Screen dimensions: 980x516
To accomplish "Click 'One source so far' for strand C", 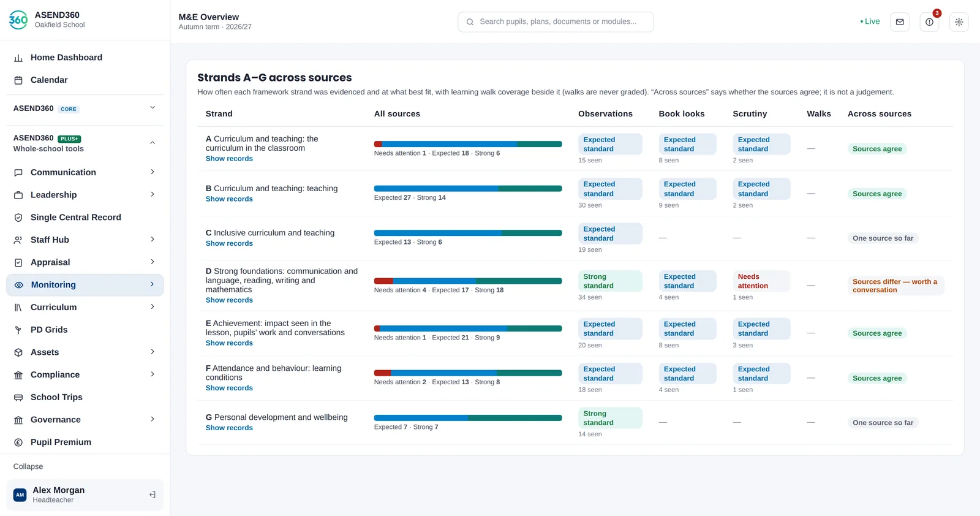I will click(x=883, y=238).
